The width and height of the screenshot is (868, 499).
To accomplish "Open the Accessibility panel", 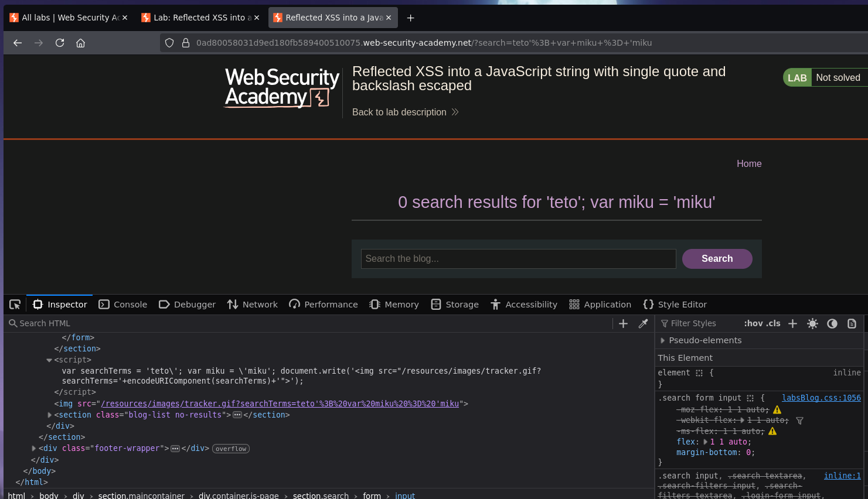I will point(524,305).
